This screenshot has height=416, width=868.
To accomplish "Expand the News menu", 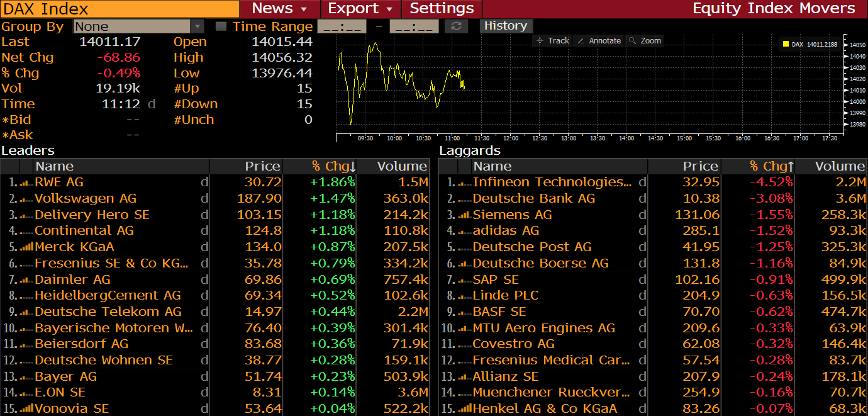I will point(279,9).
